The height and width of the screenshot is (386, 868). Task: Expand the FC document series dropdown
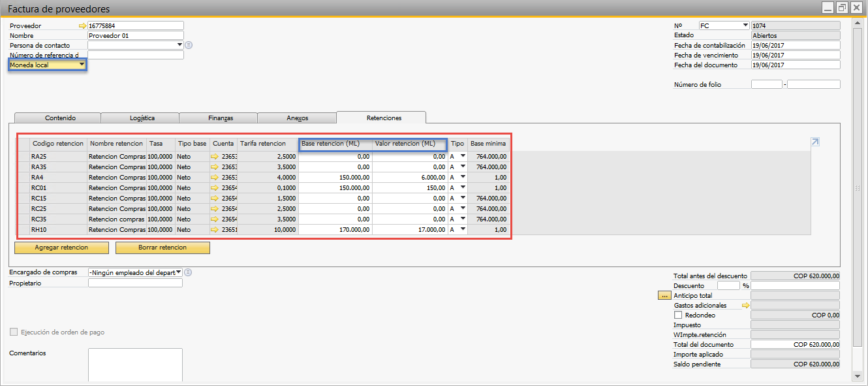click(745, 25)
